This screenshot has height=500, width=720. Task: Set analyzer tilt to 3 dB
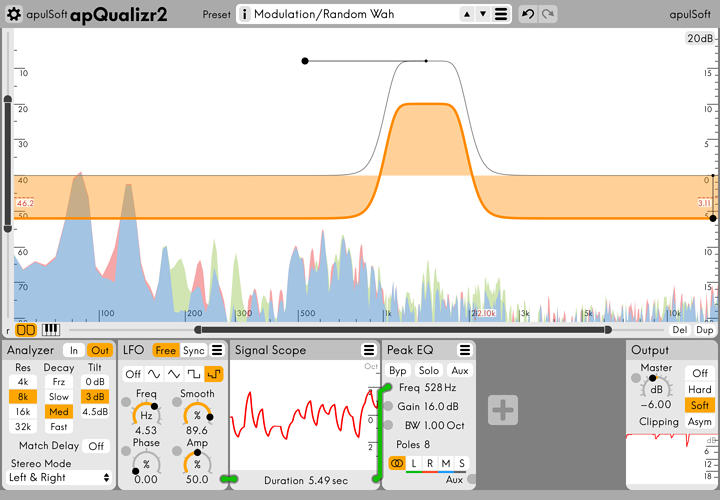95,397
